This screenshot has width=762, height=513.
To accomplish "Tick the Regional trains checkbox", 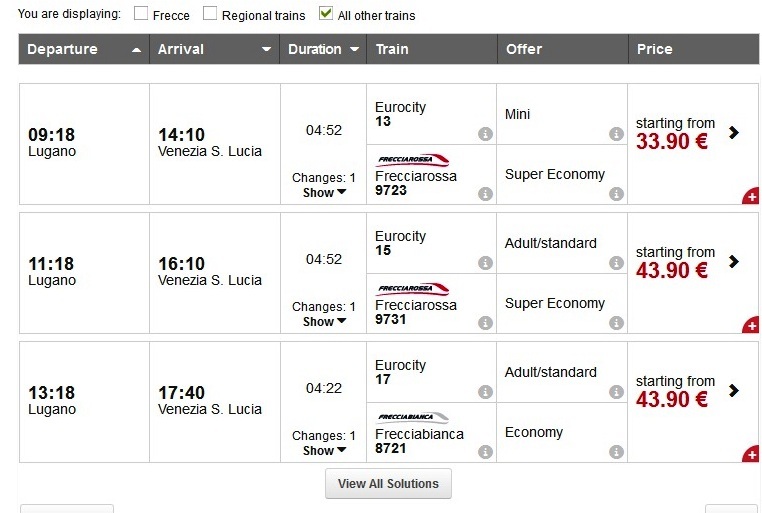I will (210, 14).
